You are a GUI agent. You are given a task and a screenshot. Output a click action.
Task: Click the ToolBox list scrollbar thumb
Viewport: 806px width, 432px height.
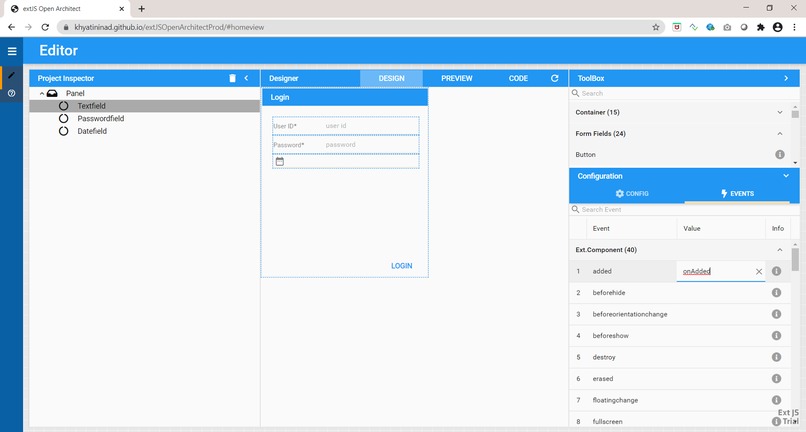click(795, 114)
